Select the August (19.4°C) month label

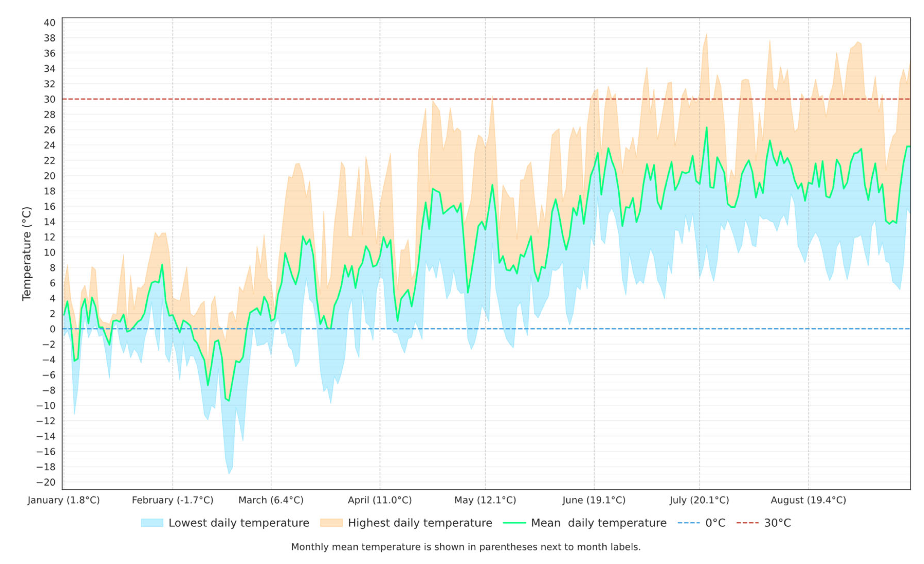click(808, 500)
